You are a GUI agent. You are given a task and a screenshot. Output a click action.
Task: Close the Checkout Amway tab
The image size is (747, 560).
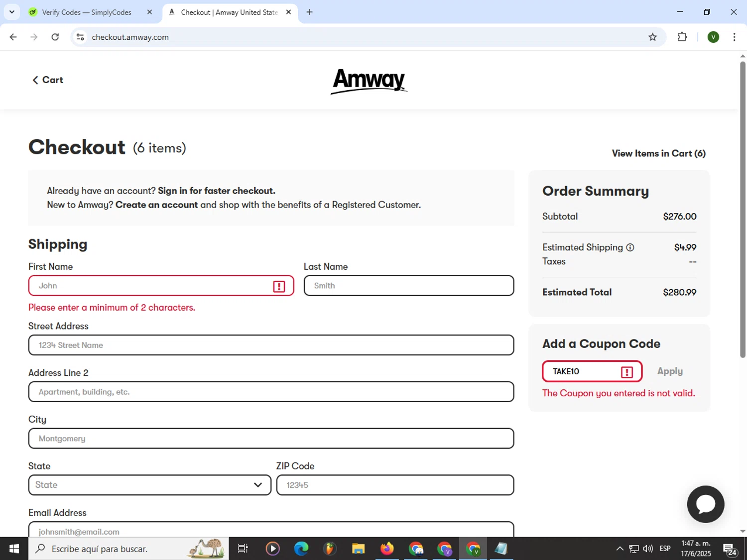point(288,12)
